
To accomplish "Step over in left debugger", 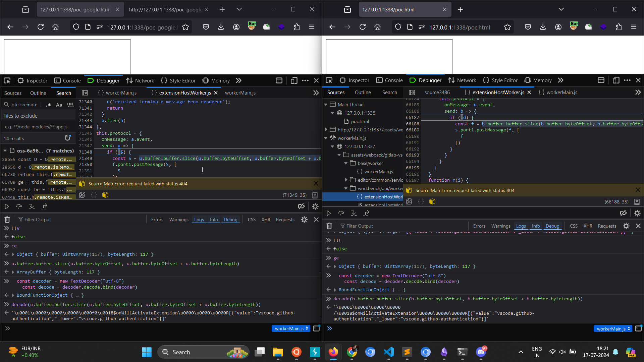I will click(x=19, y=206).
